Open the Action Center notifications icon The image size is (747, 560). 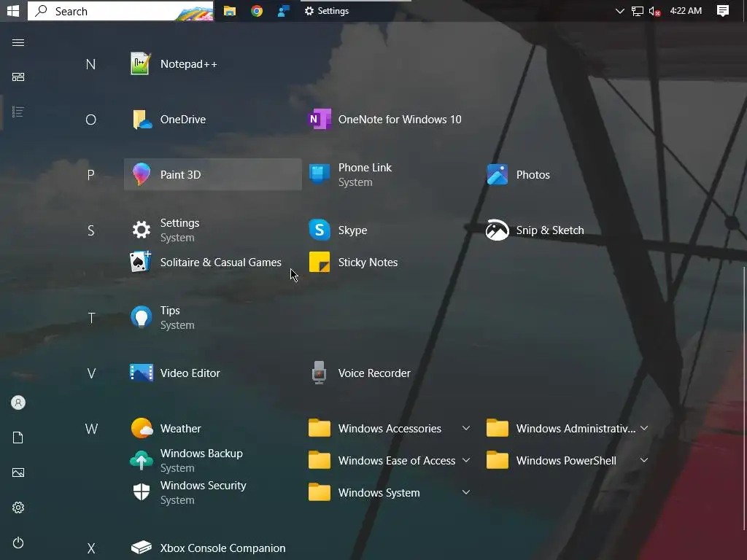(723, 10)
